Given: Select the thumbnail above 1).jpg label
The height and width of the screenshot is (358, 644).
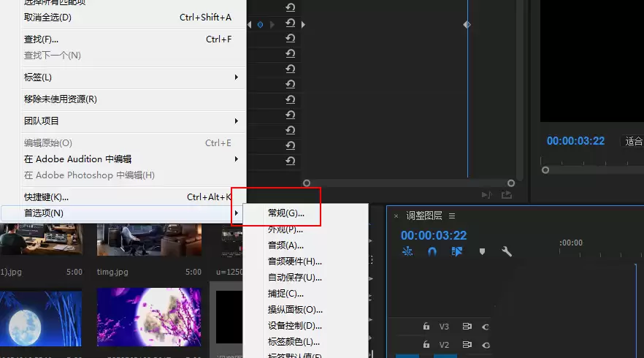Looking at the screenshot, I should pos(41,240).
